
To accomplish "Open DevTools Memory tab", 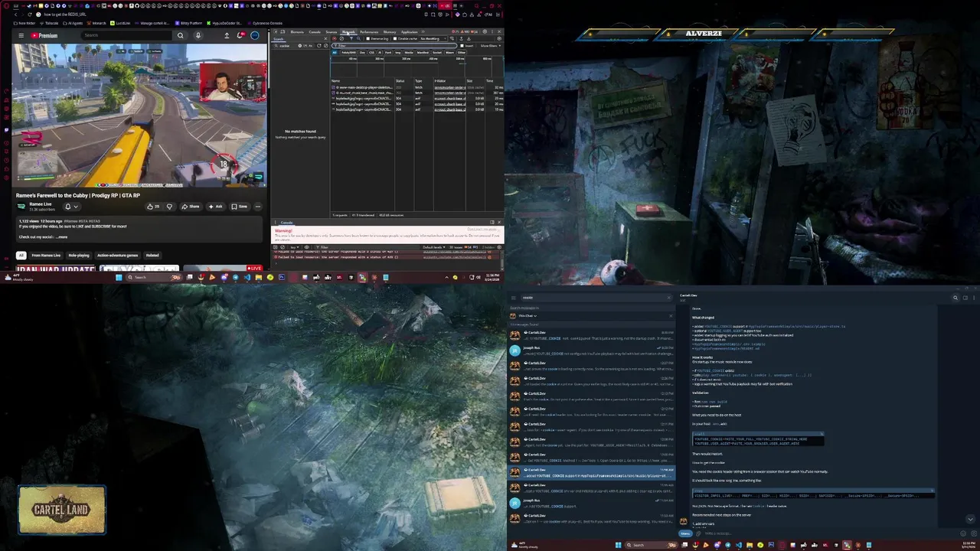I will 390,32.
